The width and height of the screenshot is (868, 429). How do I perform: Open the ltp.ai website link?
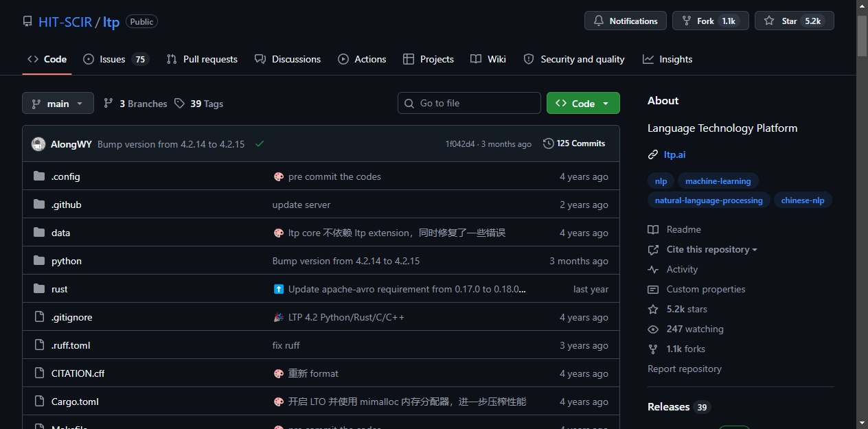[x=674, y=154]
